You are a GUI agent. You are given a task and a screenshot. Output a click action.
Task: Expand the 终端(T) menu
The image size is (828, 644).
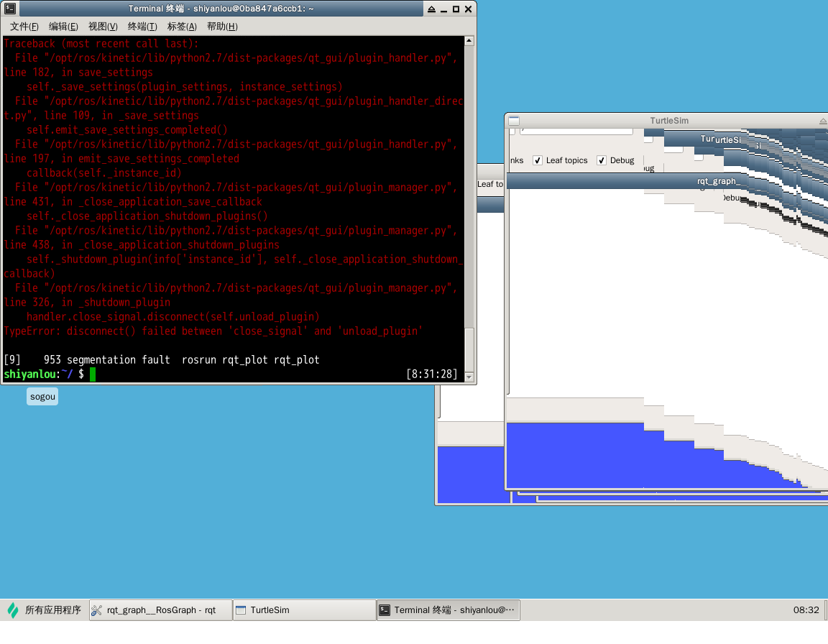point(142,27)
